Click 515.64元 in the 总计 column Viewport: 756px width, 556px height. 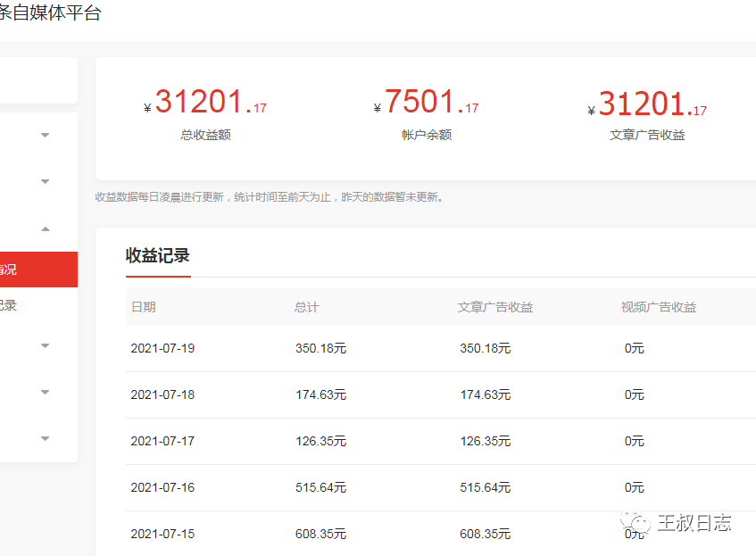pos(320,487)
